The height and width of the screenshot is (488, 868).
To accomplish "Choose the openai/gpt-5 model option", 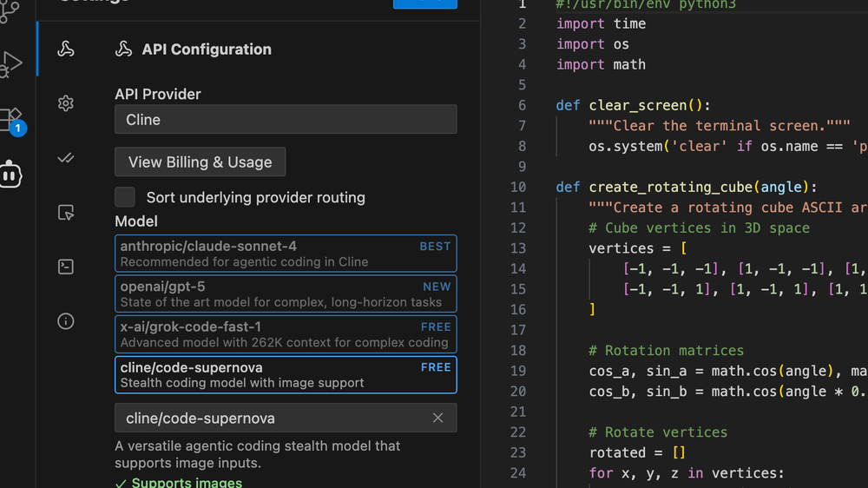I will 286,293.
